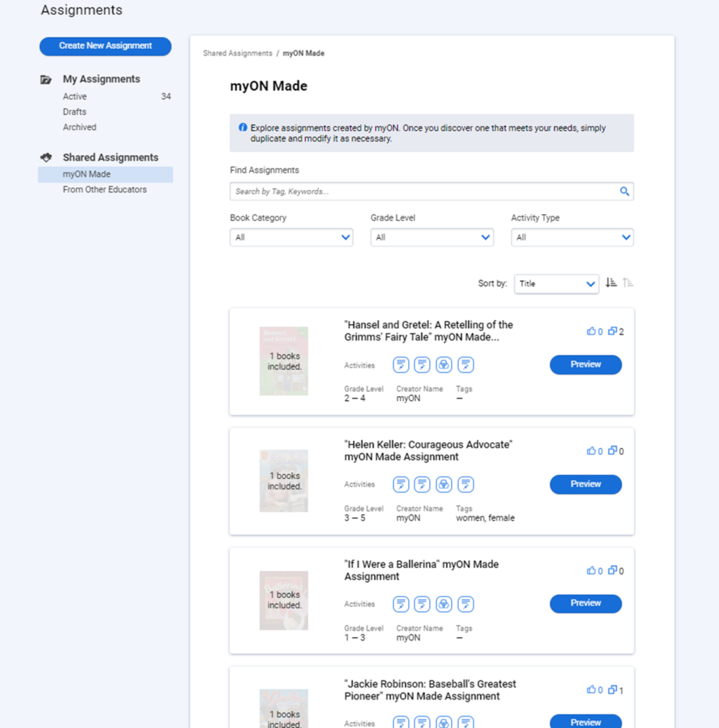This screenshot has height=728, width=719.
Task: Click the Search by Tag, Keywords field
Action: [423, 191]
